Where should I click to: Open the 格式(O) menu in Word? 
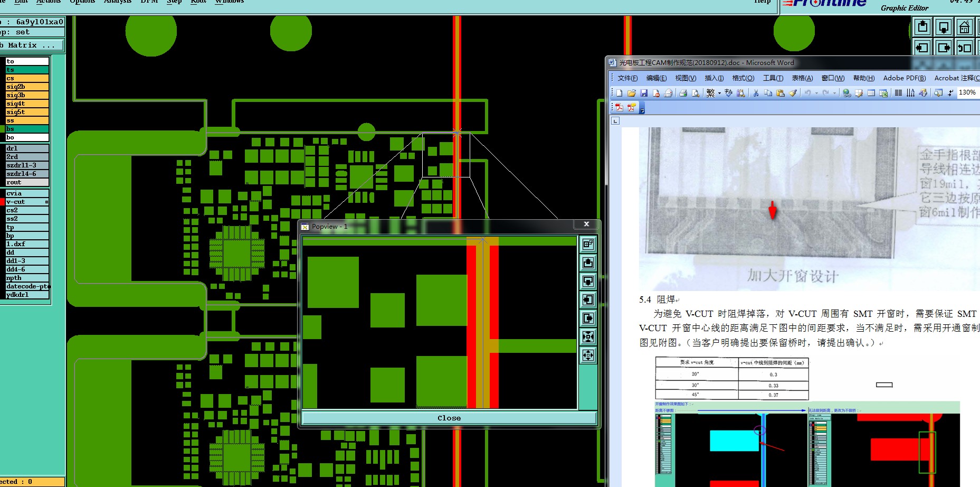[743, 78]
